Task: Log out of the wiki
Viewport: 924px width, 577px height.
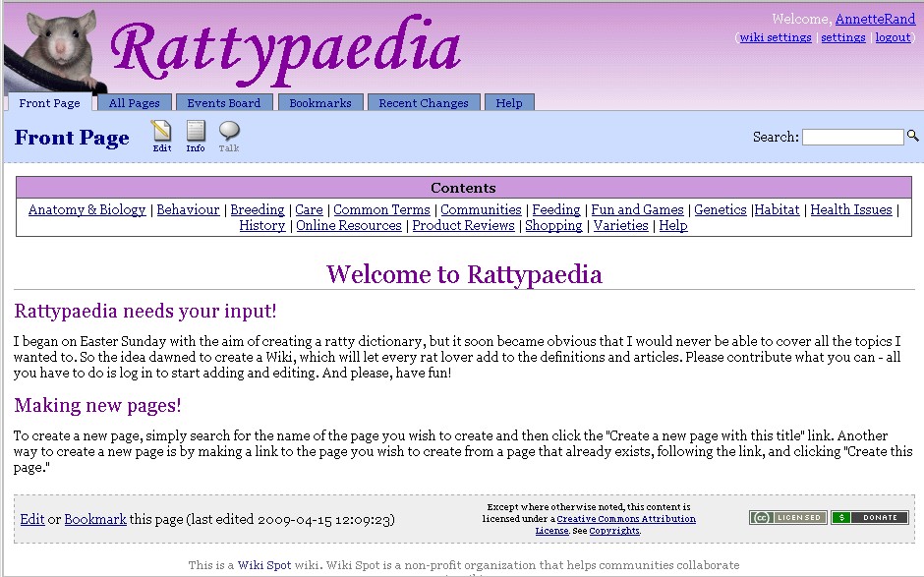Action: [x=892, y=36]
